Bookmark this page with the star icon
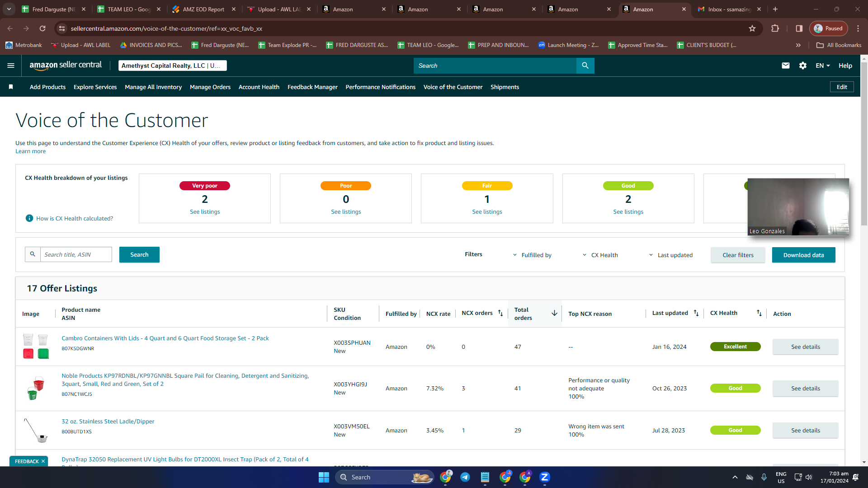 pos(752,28)
